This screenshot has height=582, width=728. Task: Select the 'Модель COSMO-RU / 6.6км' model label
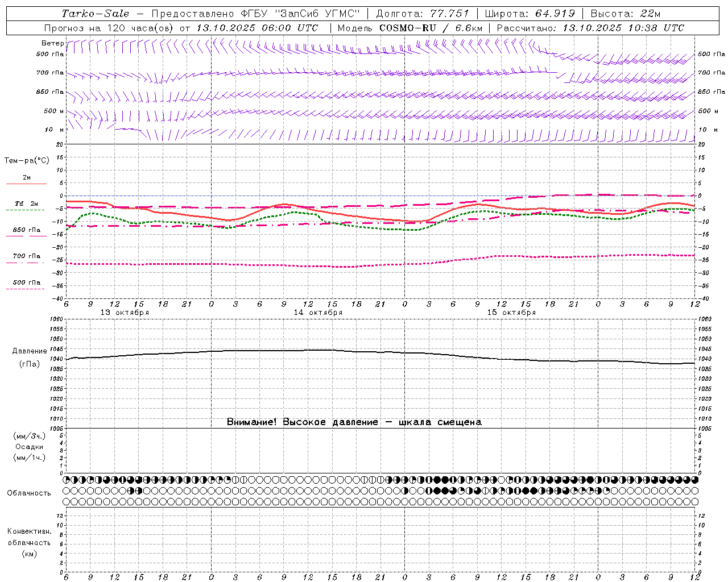[x=410, y=28]
